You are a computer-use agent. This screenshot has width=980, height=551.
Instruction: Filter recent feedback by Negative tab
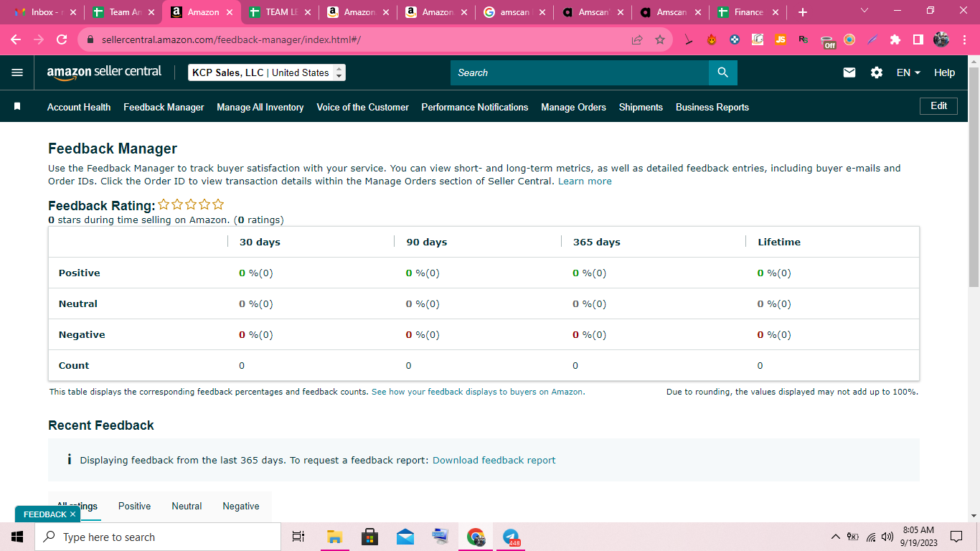pos(241,506)
